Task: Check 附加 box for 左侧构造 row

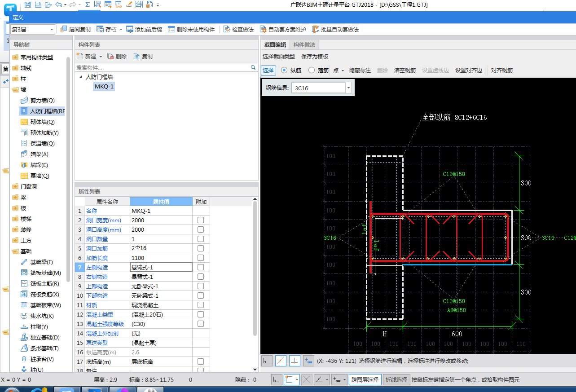Action: [201, 267]
